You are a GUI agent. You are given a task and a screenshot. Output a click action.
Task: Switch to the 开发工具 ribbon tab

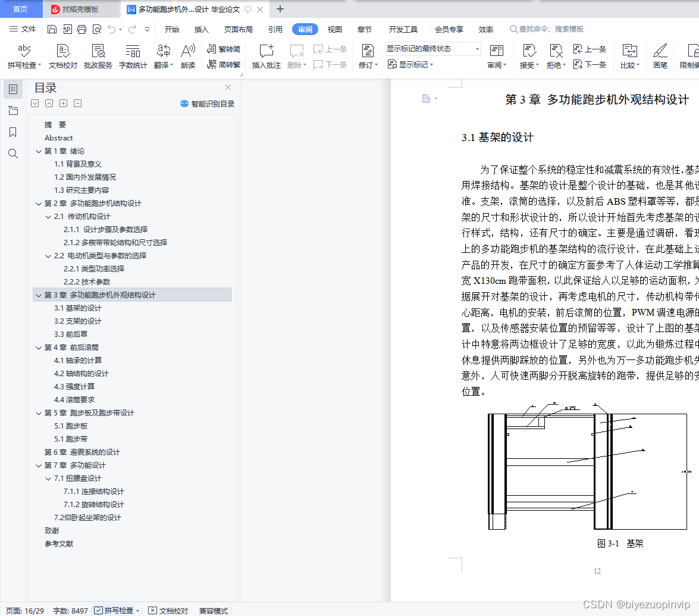pyautogui.click(x=403, y=29)
